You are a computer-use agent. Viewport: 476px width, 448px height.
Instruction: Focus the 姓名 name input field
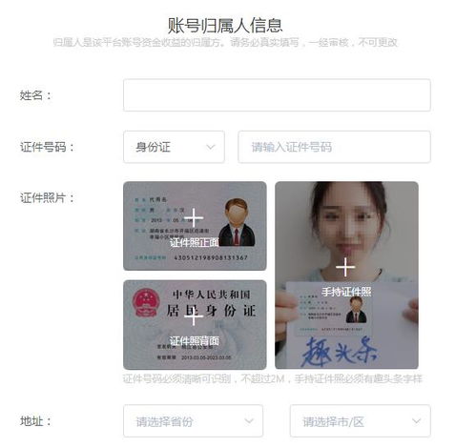coord(277,95)
